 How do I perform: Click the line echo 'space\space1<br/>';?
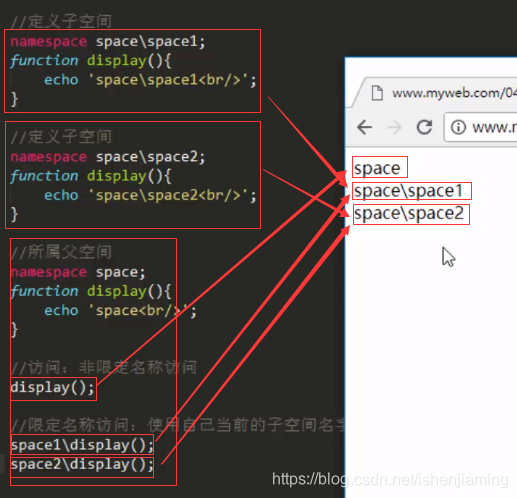click(150, 80)
